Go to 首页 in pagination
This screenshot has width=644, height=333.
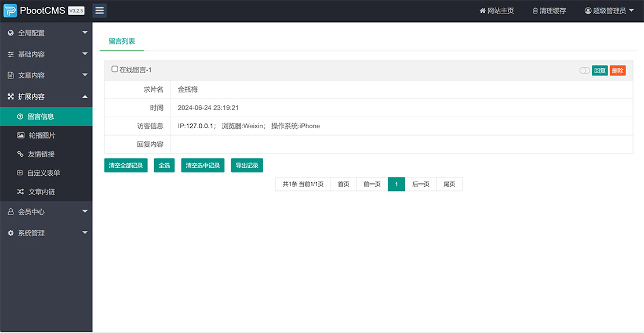pyautogui.click(x=344, y=184)
